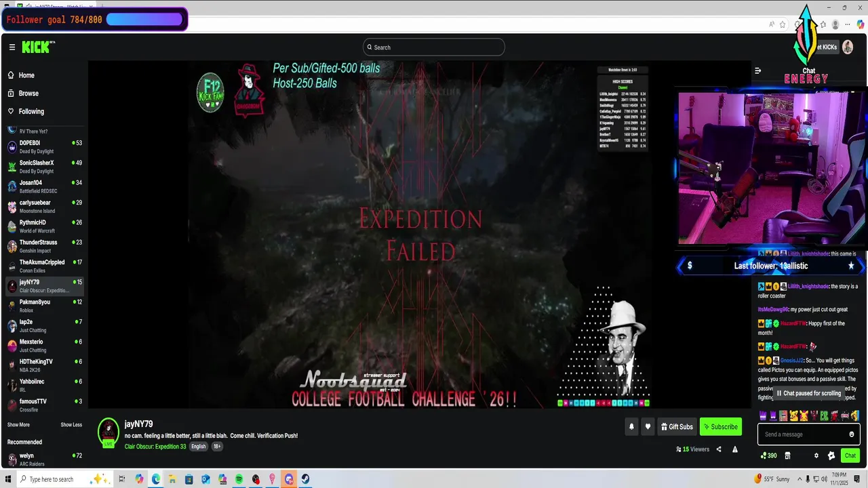
Task: Open the chat shop icon
Action: [787, 456]
